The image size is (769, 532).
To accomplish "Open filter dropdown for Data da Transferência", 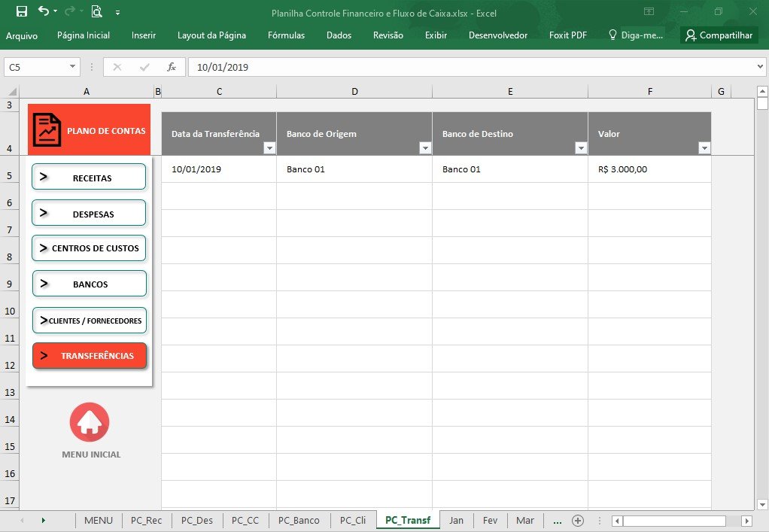I will pyautogui.click(x=269, y=148).
